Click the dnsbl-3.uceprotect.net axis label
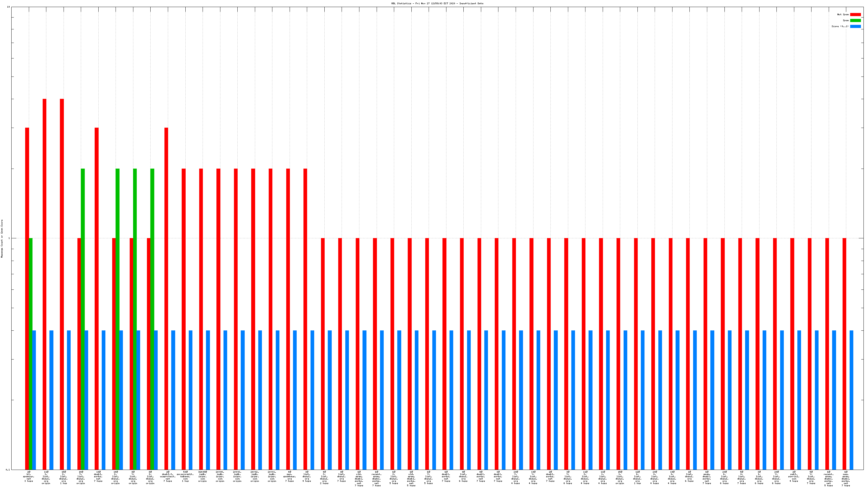868x488 pixels. coord(168,476)
